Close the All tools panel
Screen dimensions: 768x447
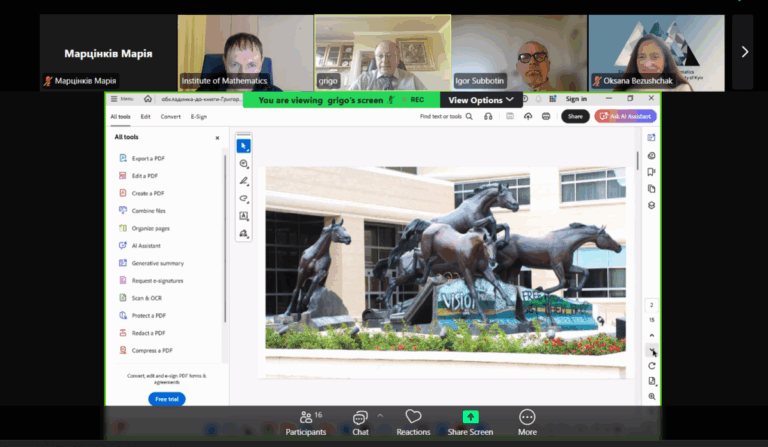click(217, 138)
